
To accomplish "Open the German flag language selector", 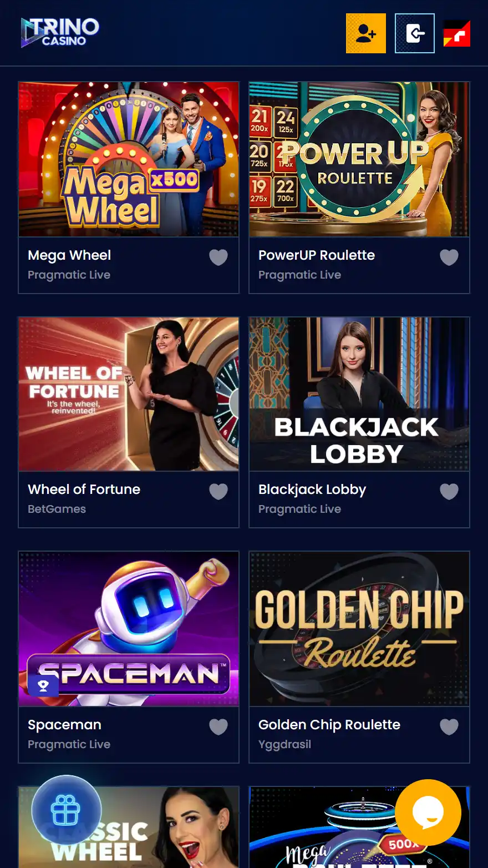I will point(457,33).
